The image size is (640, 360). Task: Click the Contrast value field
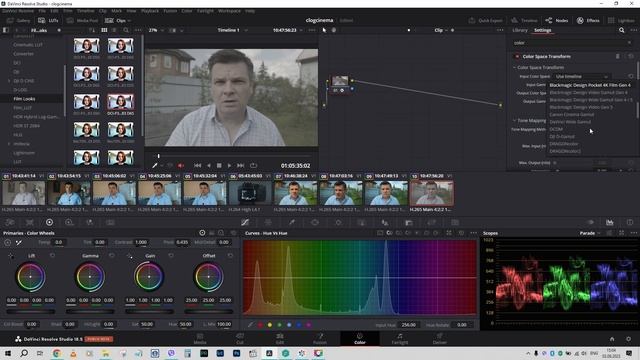click(141, 242)
